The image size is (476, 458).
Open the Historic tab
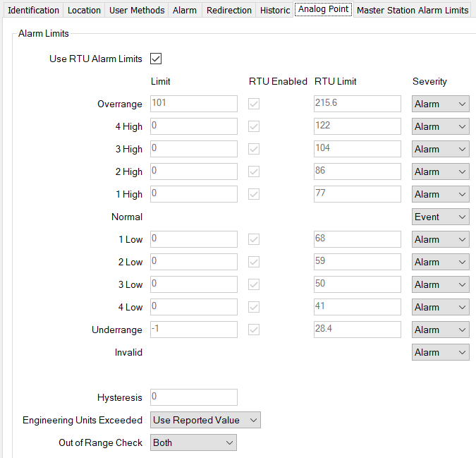tap(274, 10)
